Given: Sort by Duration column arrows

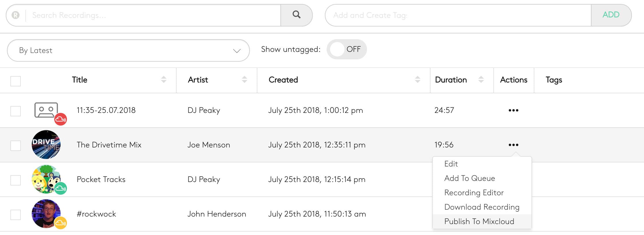Looking at the screenshot, I should point(481,80).
